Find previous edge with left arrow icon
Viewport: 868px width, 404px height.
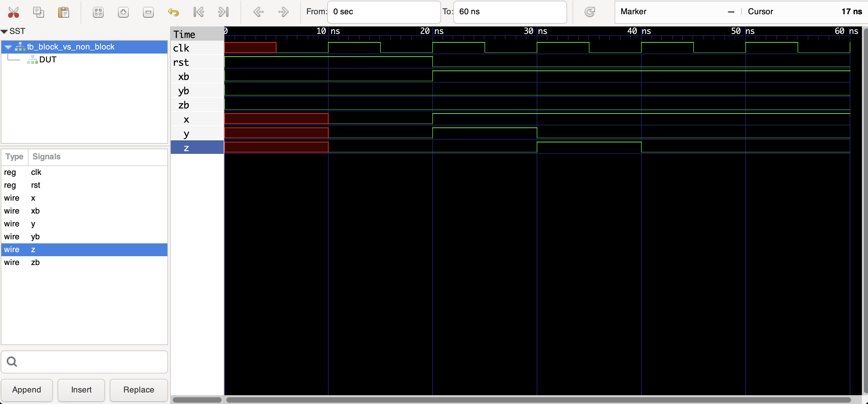tap(259, 12)
